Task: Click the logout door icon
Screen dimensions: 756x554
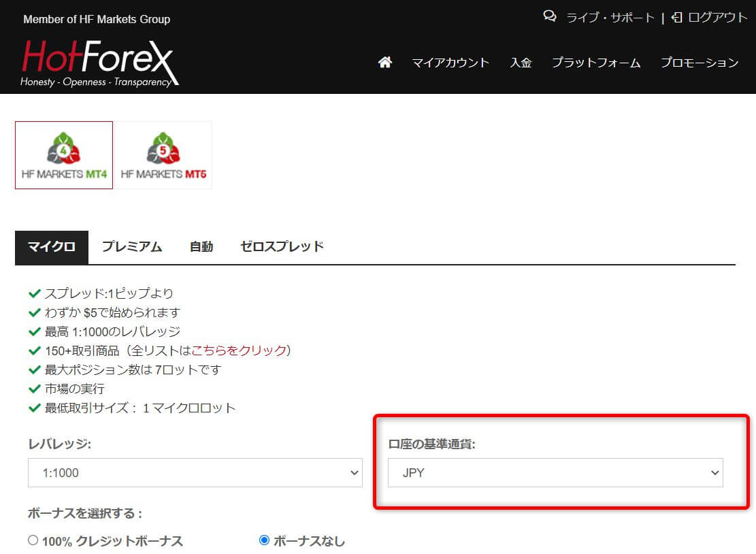Action: [677, 18]
